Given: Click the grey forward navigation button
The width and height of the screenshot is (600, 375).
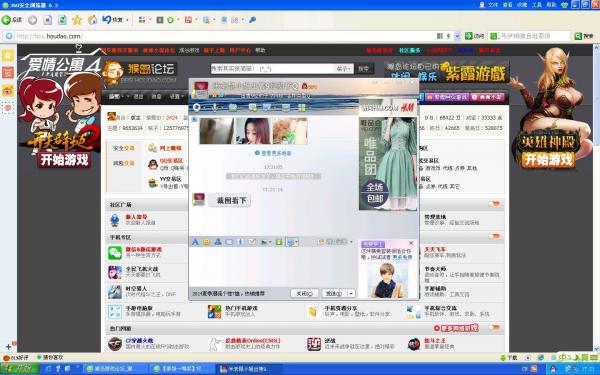Looking at the screenshot, I should (x=33, y=20).
